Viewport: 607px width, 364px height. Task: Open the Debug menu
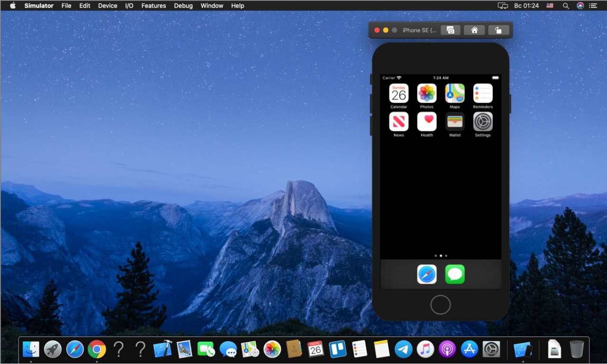183,6
